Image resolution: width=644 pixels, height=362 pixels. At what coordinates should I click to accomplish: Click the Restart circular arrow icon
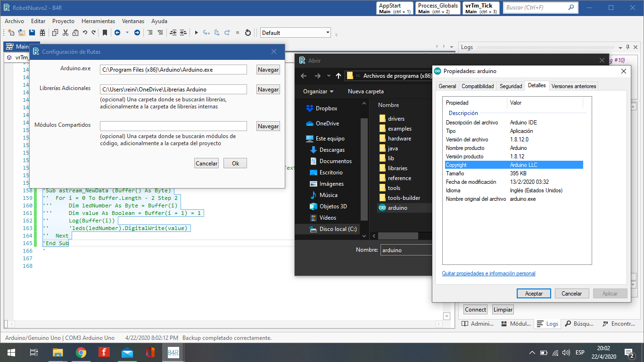[x=248, y=33]
